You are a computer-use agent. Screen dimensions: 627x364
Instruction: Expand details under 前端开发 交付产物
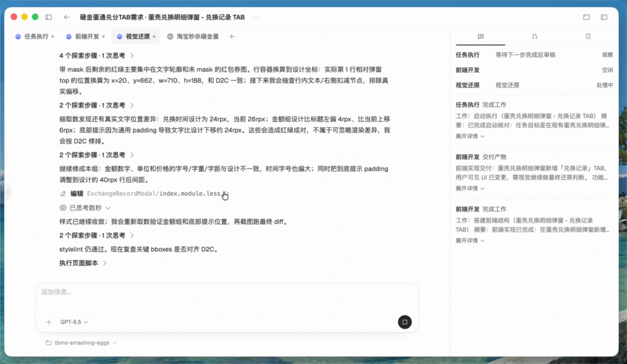(x=470, y=189)
